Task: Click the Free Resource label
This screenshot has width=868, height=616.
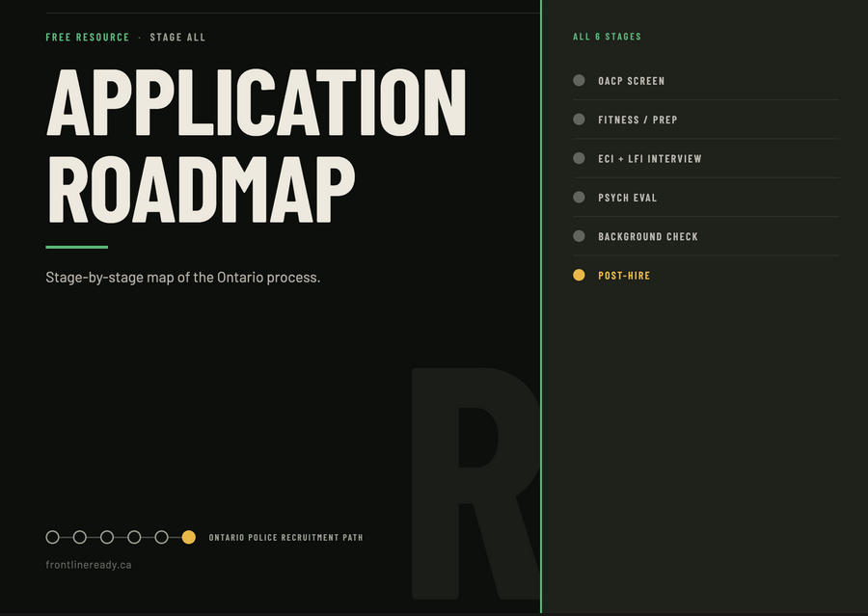Action: [x=88, y=37]
